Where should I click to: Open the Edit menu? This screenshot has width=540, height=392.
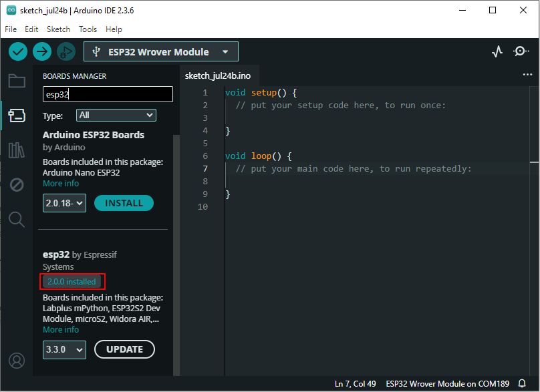point(31,29)
